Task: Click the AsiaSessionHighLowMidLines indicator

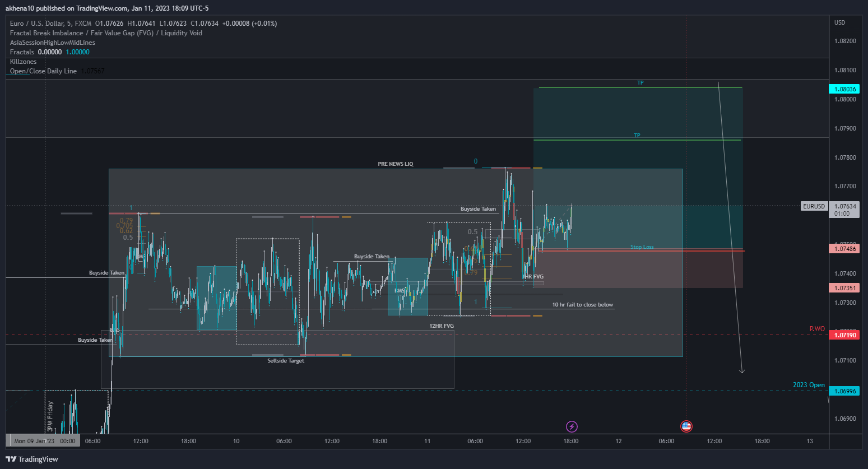Action: (x=53, y=43)
